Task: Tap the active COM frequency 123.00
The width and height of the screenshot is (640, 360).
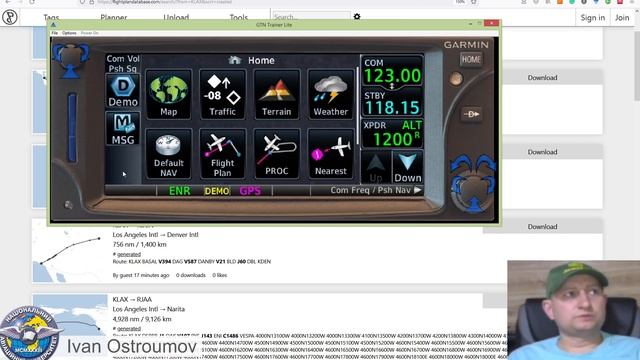Action: [x=392, y=71]
